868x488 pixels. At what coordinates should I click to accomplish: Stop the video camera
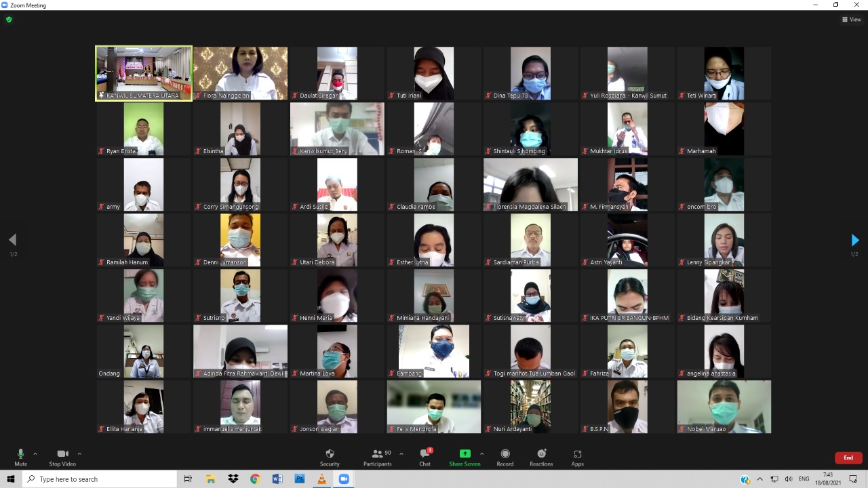[x=62, y=457]
